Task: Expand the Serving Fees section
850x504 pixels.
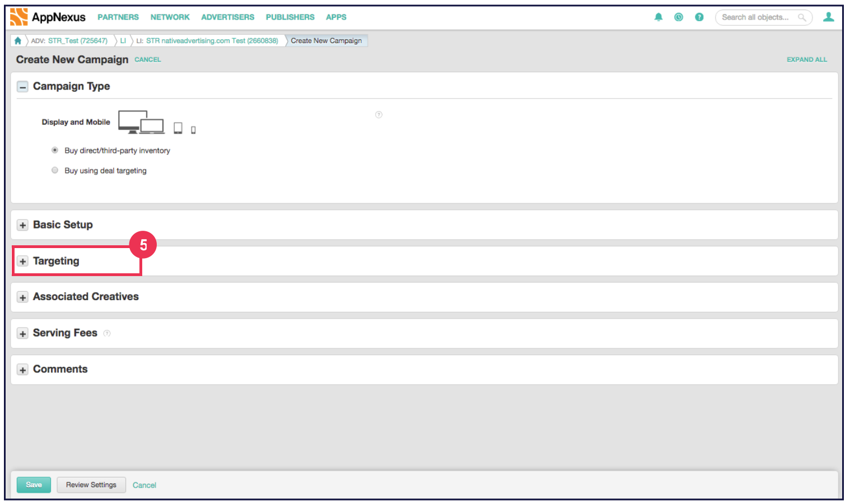Action: pyautogui.click(x=22, y=334)
